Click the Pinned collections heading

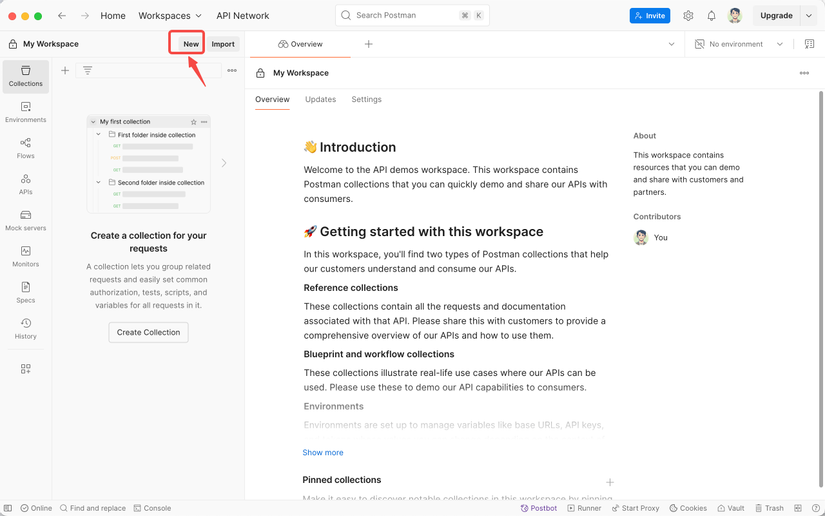click(x=341, y=480)
